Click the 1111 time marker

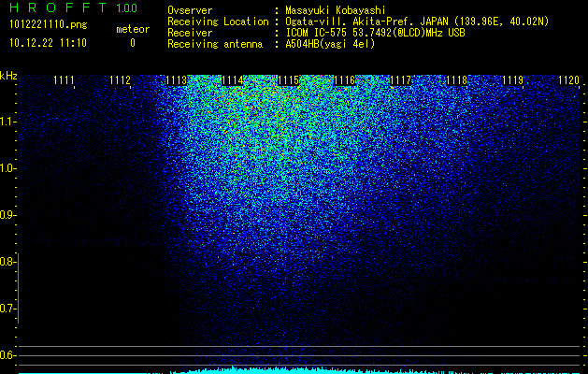coord(64,80)
